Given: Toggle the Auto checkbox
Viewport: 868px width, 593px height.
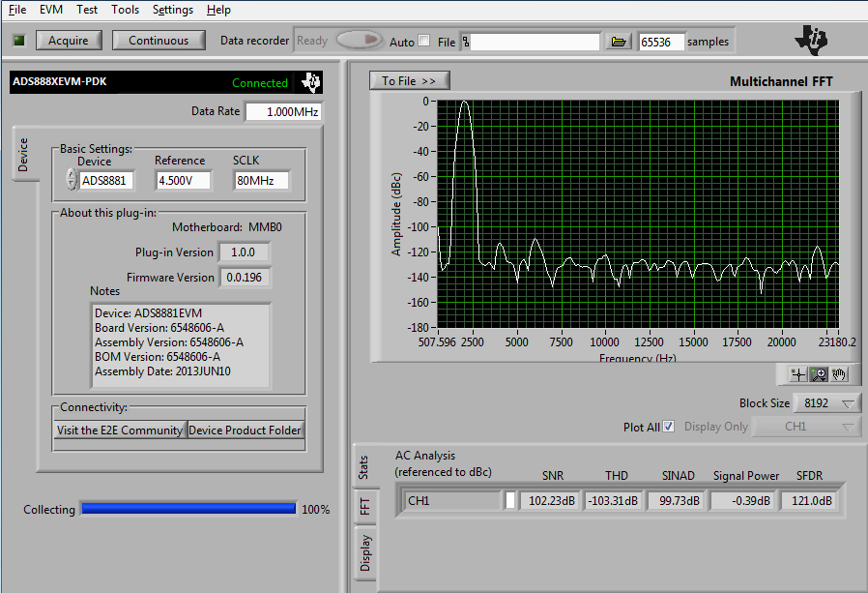Looking at the screenshot, I should 424,41.
